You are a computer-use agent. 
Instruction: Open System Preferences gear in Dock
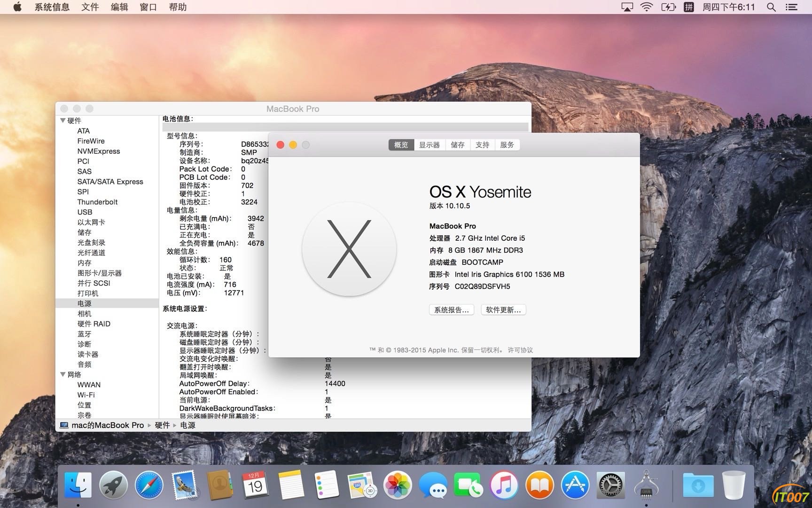click(x=610, y=484)
